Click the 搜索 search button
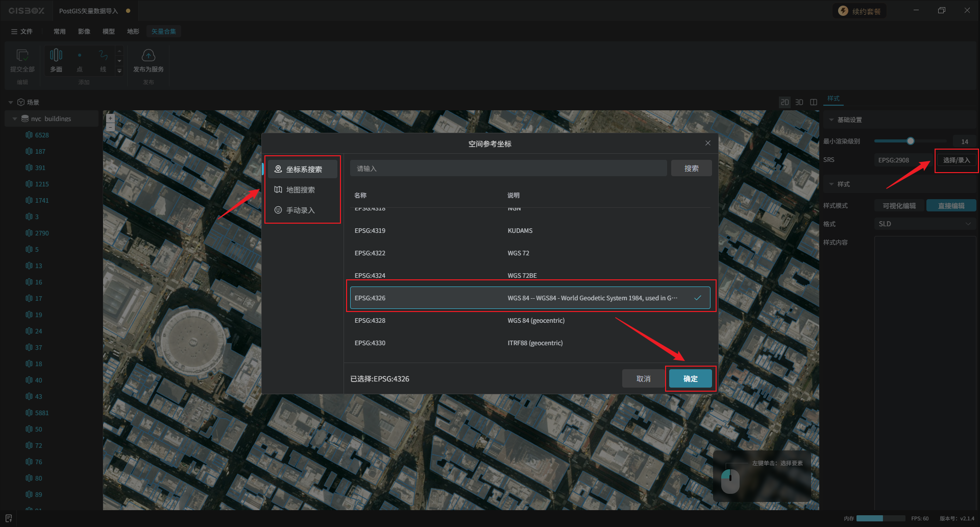 pos(691,169)
